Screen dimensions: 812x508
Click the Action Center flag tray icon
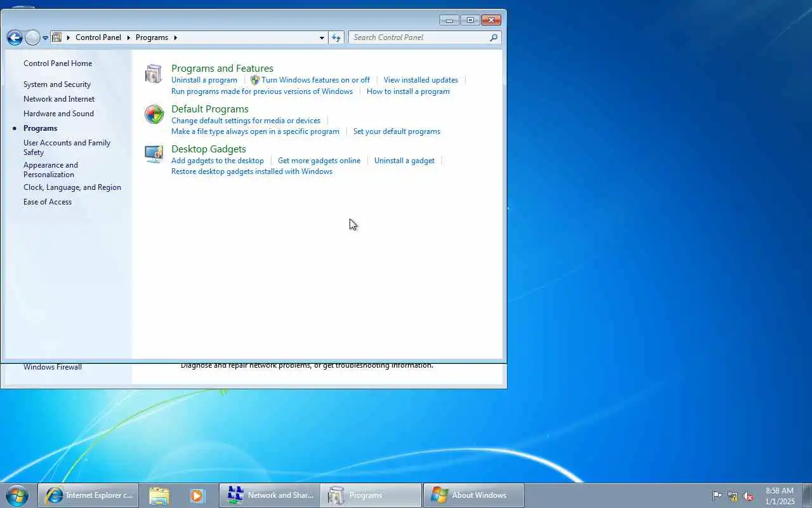point(717,496)
